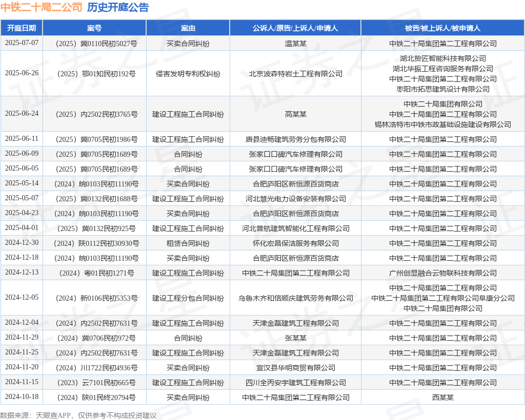Click the date cell '2024-11-15'
Viewport: 525px width, 420px height.
[22, 382]
